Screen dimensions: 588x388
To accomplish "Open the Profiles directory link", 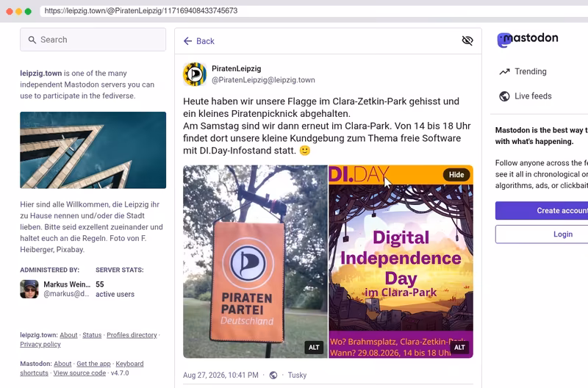I will click(x=132, y=335).
